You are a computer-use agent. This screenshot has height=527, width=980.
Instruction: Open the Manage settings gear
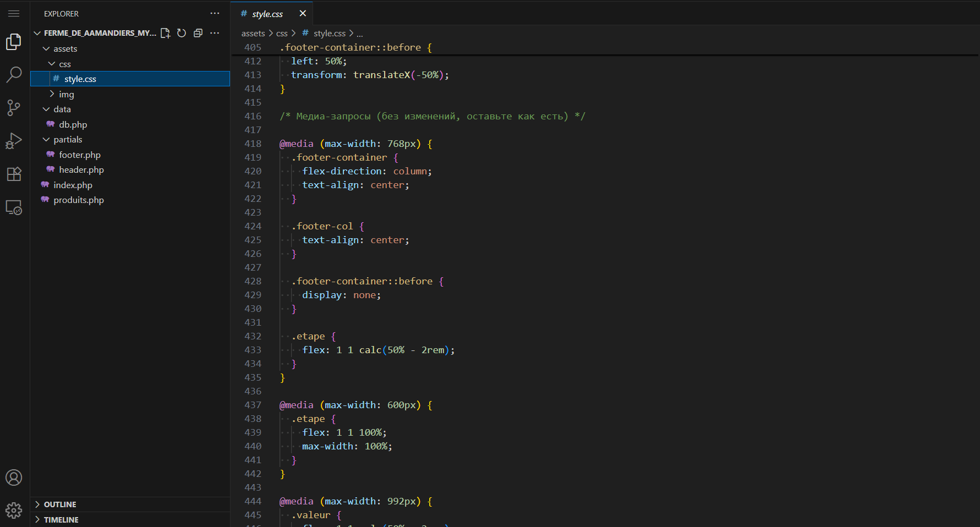pyautogui.click(x=14, y=510)
